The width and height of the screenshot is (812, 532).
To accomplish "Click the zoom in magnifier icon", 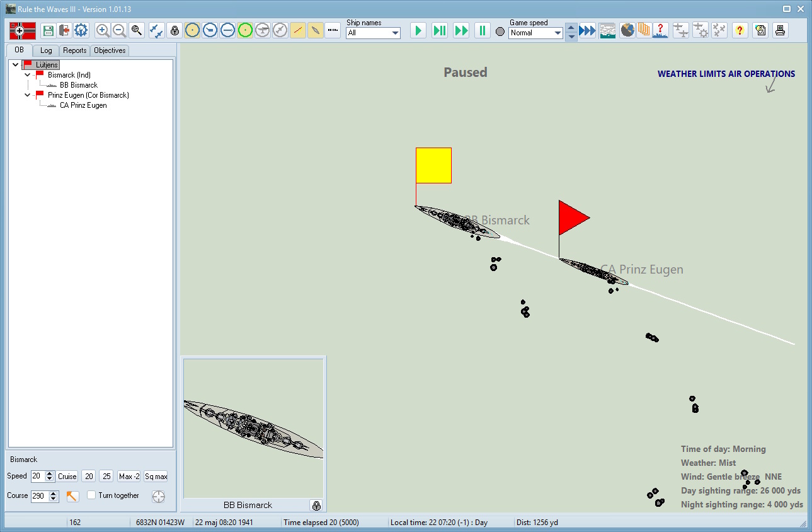I will [103, 30].
